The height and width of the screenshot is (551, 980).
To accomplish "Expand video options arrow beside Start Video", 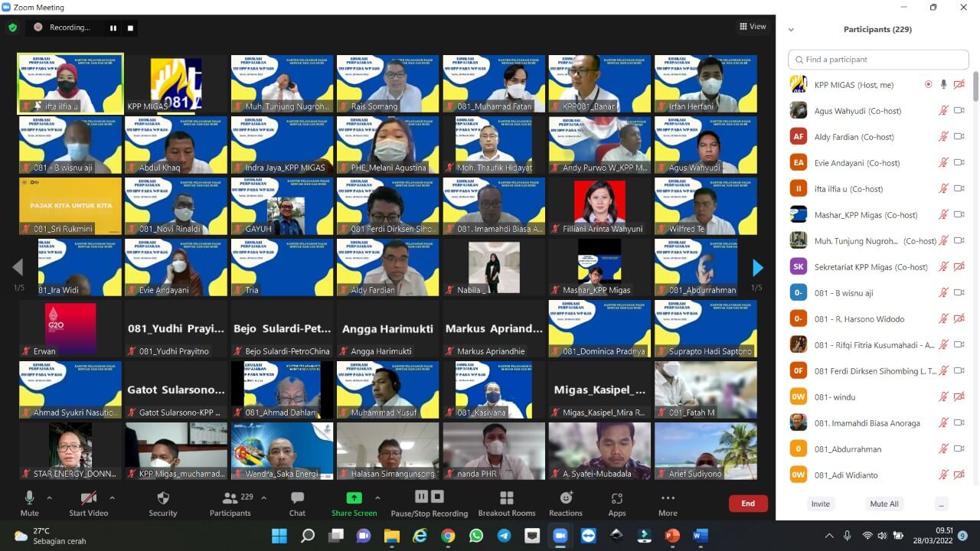I will [x=112, y=497].
